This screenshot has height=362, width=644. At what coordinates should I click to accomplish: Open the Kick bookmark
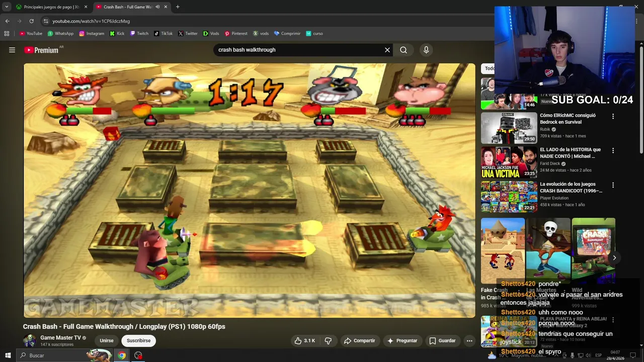117,34
